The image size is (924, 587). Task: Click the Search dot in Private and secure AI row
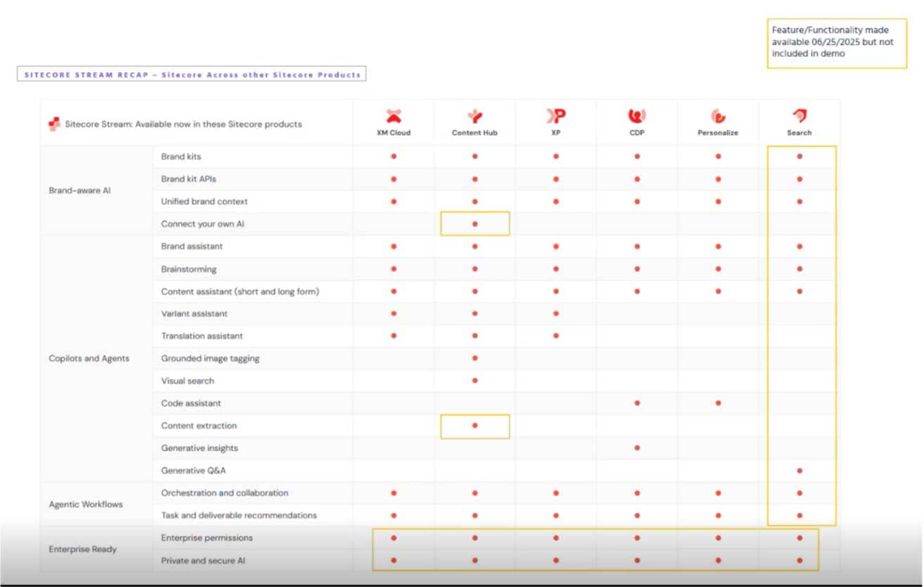799,560
